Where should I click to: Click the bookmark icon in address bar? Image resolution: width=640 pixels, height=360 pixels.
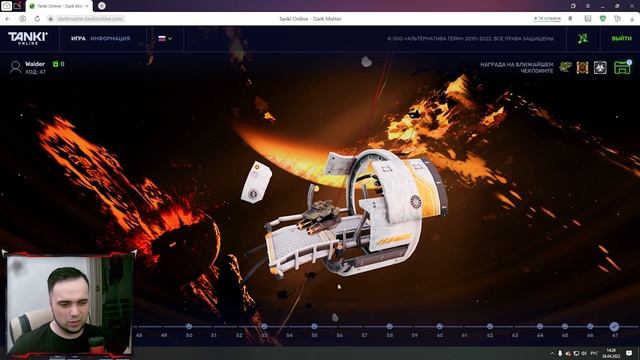pos(570,19)
